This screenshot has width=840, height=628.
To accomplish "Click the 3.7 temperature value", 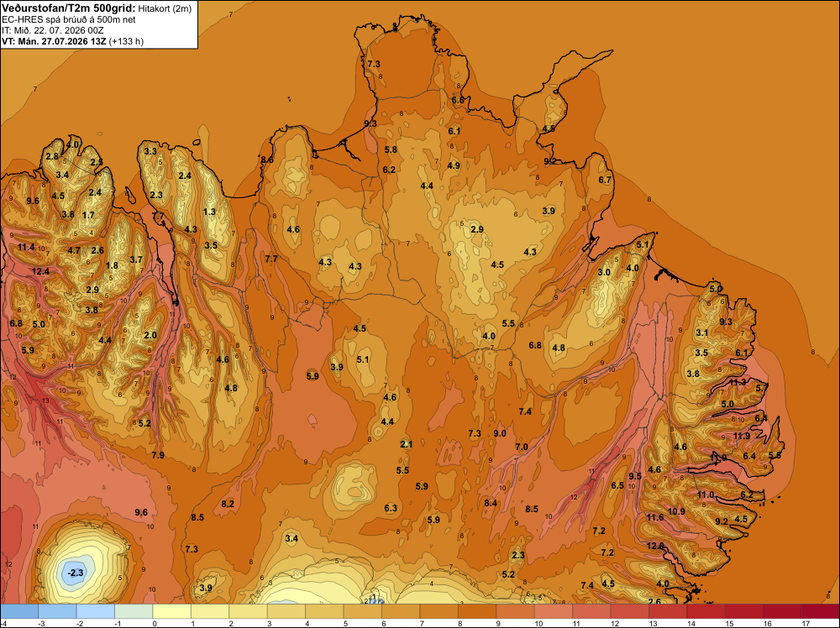I will [x=137, y=259].
